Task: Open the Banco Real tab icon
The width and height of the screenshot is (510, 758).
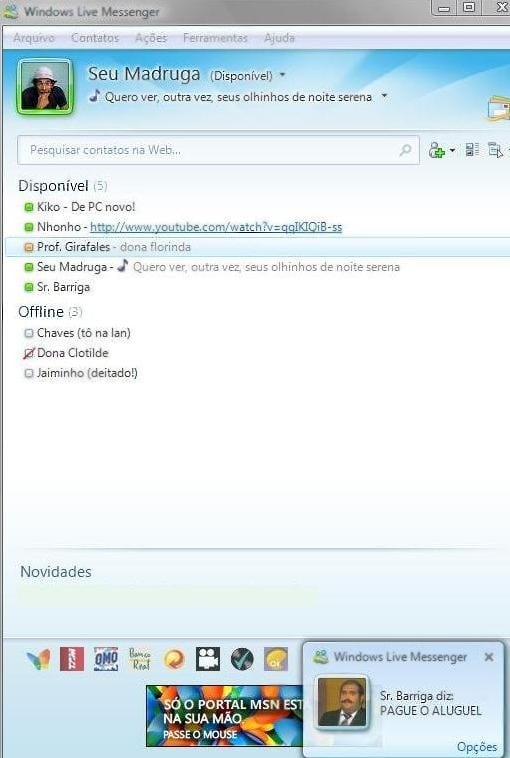Action: pyautogui.click(x=140, y=659)
